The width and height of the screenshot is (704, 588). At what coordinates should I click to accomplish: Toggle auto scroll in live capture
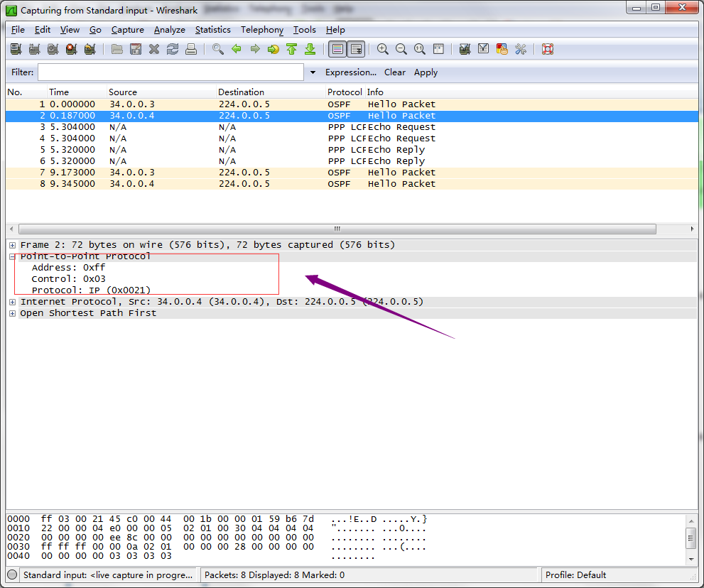tap(357, 49)
